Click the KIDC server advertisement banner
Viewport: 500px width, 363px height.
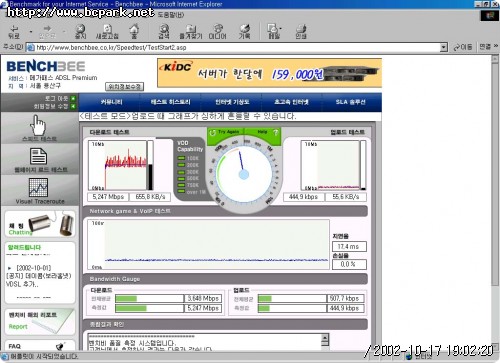[269, 73]
